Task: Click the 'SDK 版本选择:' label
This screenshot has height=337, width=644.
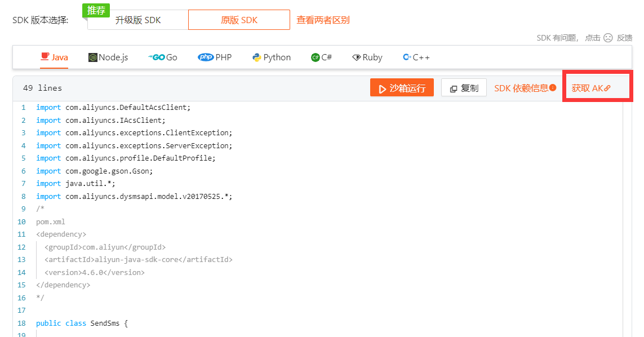Action: (40, 20)
